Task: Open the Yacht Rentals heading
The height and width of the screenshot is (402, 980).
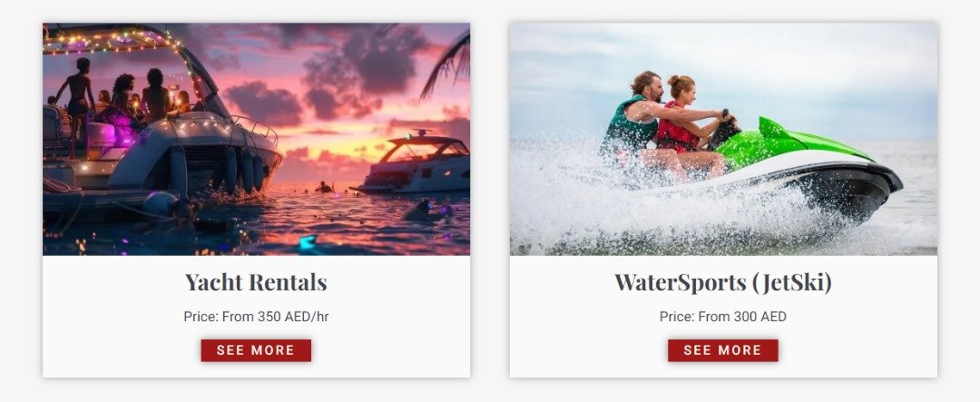Action: coord(256,282)
